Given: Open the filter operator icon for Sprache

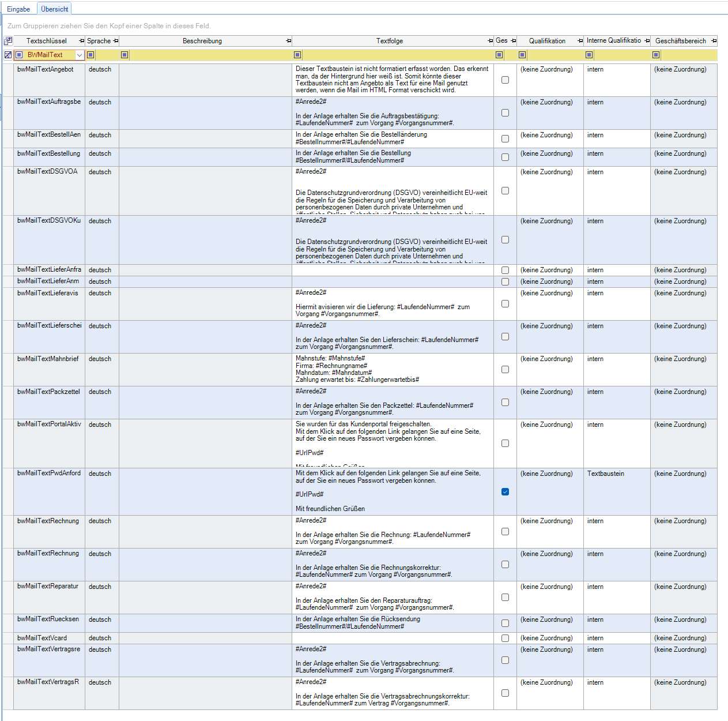Looking at the screenshot, I should pyautogui.click(x=90, y=55).
